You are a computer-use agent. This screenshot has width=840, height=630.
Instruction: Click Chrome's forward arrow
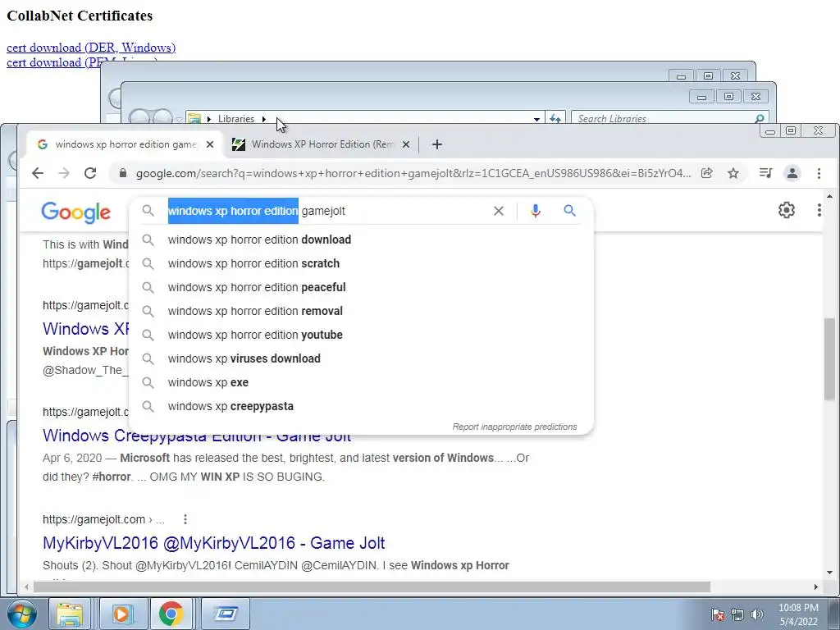click(x=64, y=173)
